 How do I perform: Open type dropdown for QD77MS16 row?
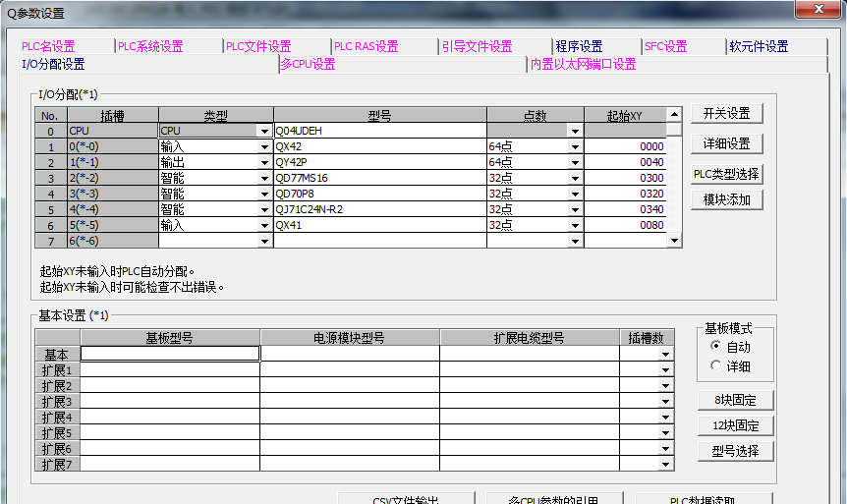(264, 178)
